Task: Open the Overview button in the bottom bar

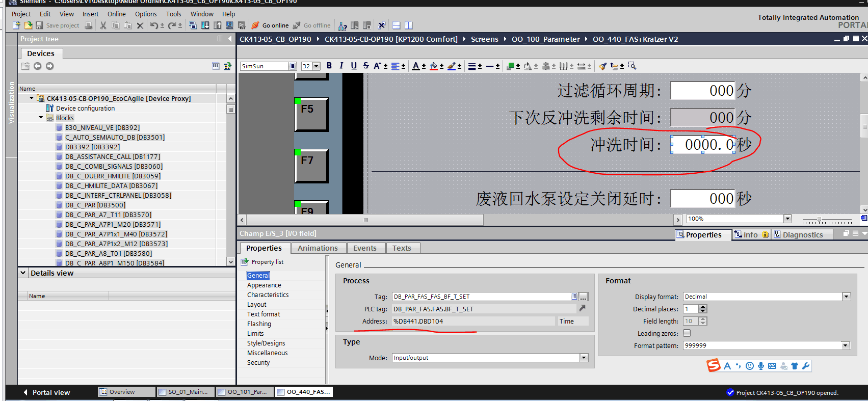Action: tap(127, 392)
